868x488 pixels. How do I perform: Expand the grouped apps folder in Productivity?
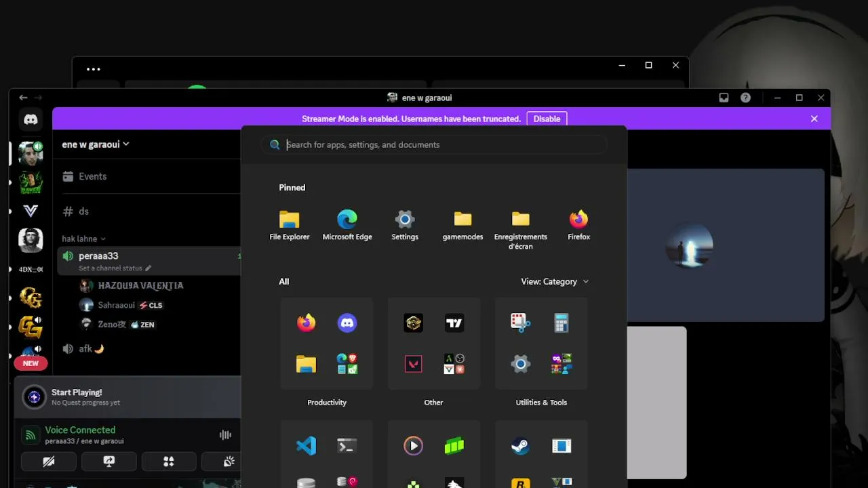[347, 364]
